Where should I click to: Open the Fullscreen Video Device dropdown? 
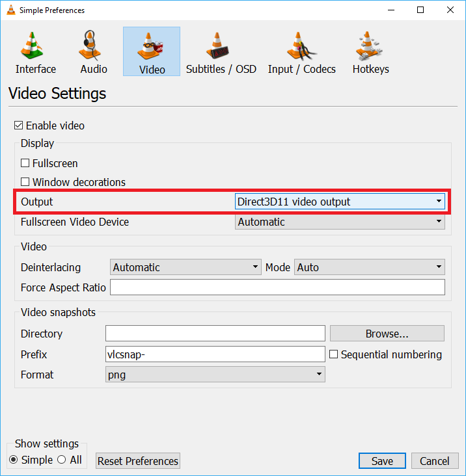340,222
